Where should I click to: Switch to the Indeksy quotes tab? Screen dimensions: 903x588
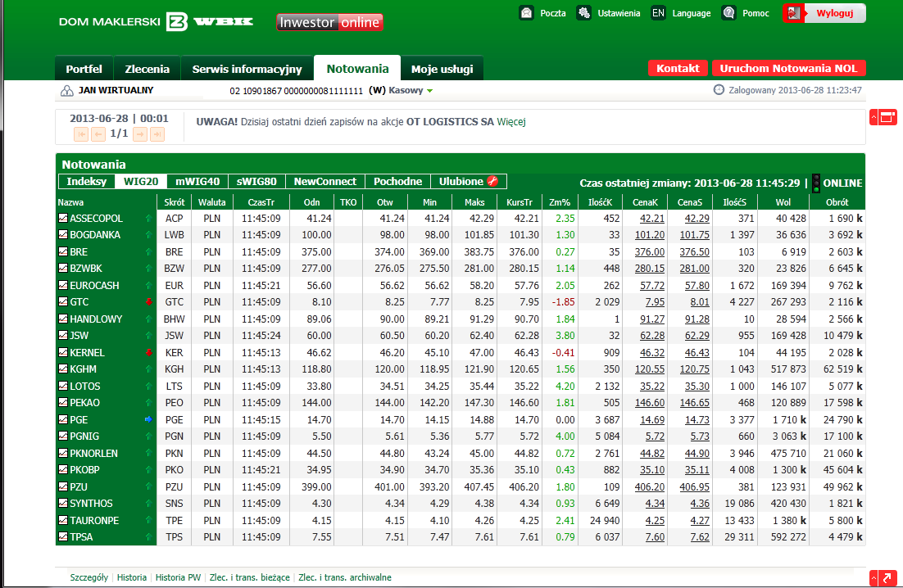coord(86,181)
